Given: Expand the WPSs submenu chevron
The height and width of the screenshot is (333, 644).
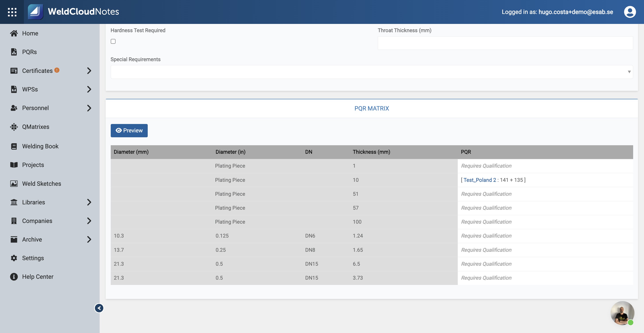Looking at the screenshot, I should [89, 89].
